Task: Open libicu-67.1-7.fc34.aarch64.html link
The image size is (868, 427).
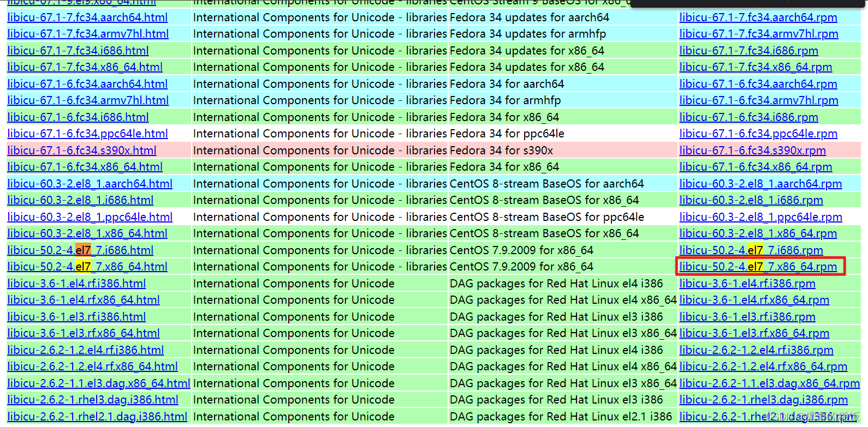Action: coord(87,17)
